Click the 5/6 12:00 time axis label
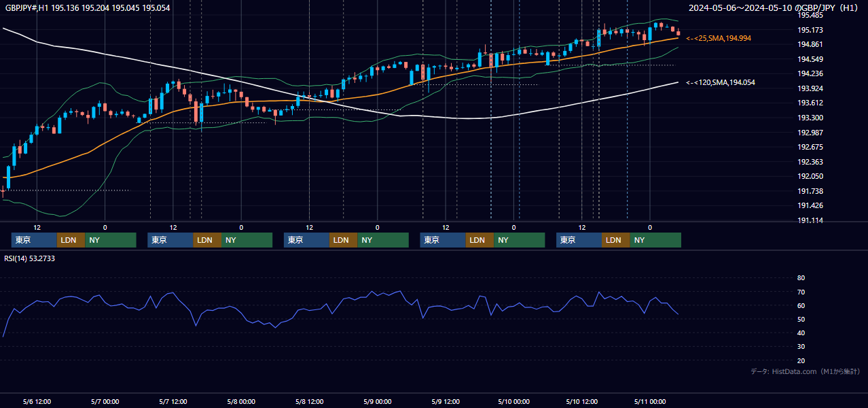 pyautogui.click(x=37, y=401)
